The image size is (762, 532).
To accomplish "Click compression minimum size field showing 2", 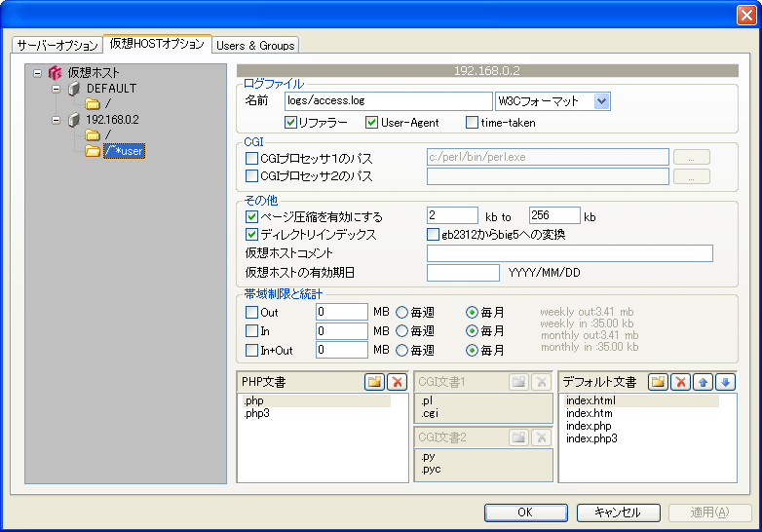I will coord(452,215).
